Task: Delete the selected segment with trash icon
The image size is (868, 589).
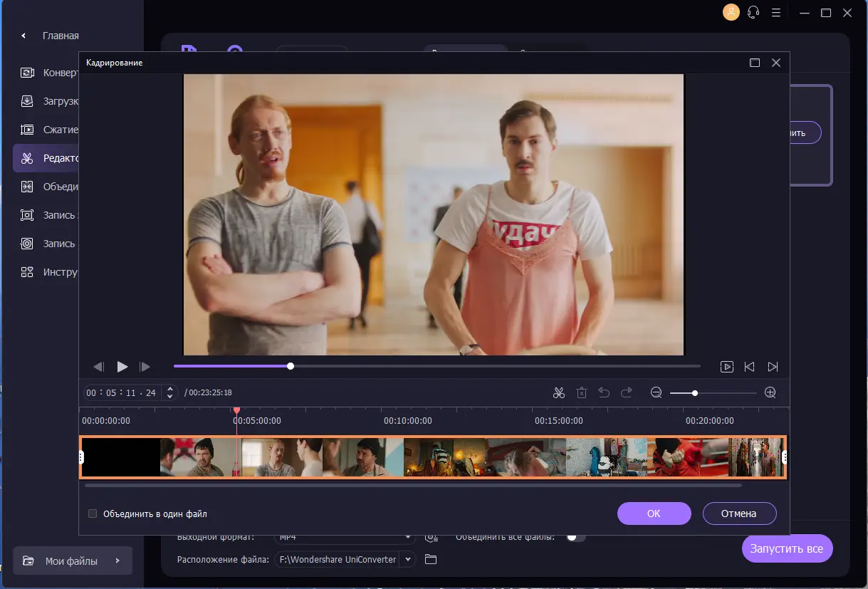Action: pos(582,392)
